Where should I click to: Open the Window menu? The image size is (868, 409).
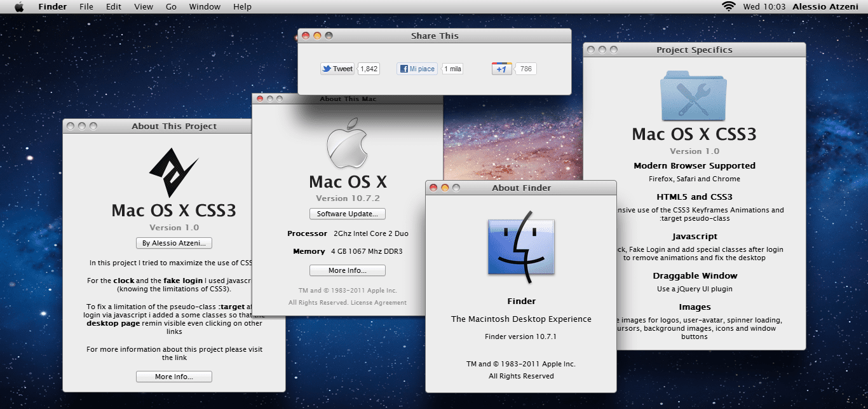pyautogui.click(x=205, y=6)
